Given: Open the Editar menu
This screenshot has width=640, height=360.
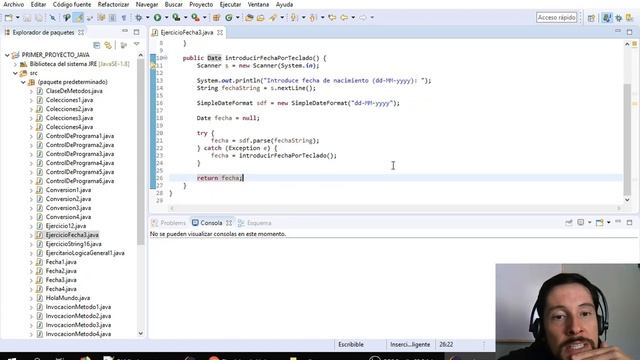Looking at the screenshot, I should click(x=38, y=4).
